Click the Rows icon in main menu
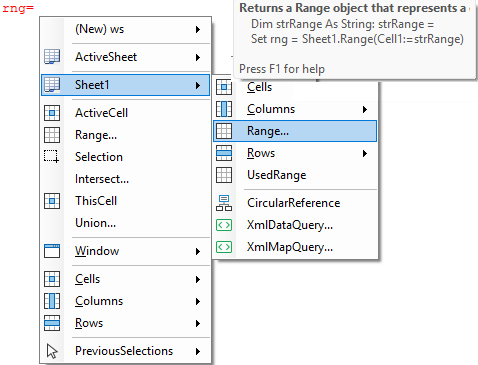This screenshot has width=478, height=365. (x=52, y=323)
